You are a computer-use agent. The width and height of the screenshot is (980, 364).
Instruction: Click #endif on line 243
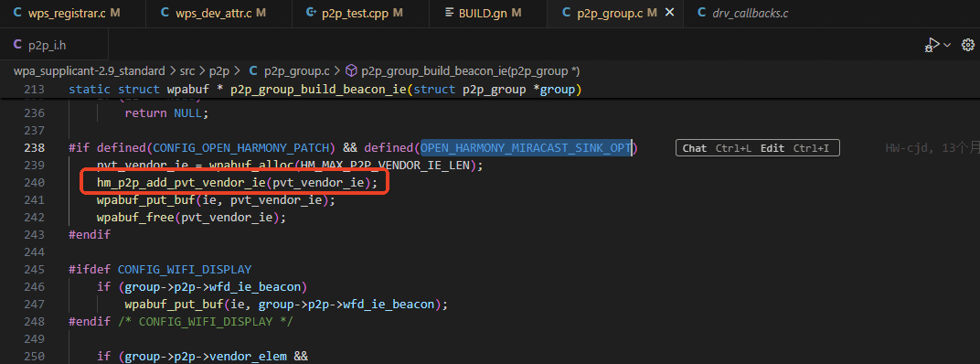point(90,234)
